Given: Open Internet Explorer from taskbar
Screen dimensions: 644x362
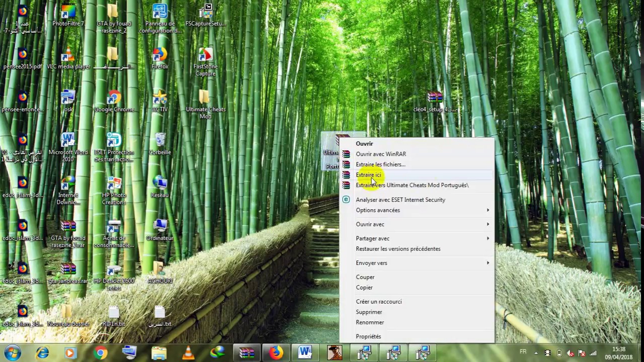Looking at the screenshot, I should [42, 353].
